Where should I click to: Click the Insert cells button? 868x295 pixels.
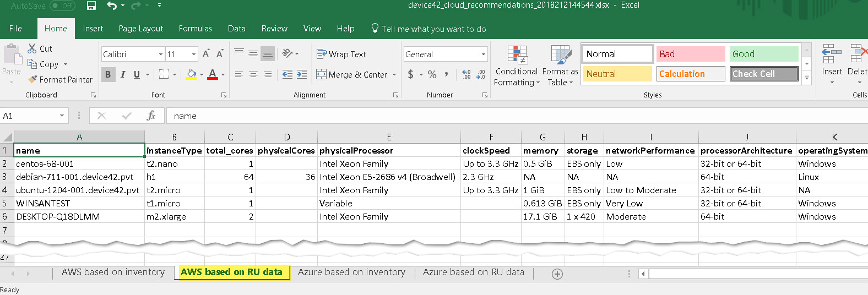832,64
